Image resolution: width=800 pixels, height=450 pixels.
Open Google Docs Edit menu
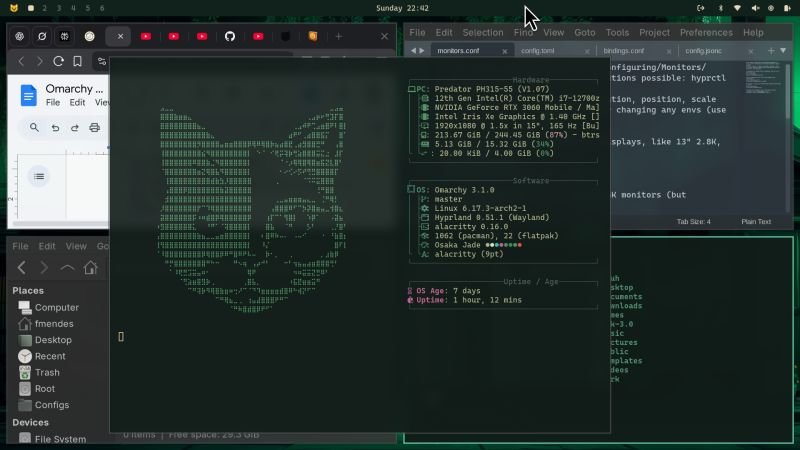[78, 103]
